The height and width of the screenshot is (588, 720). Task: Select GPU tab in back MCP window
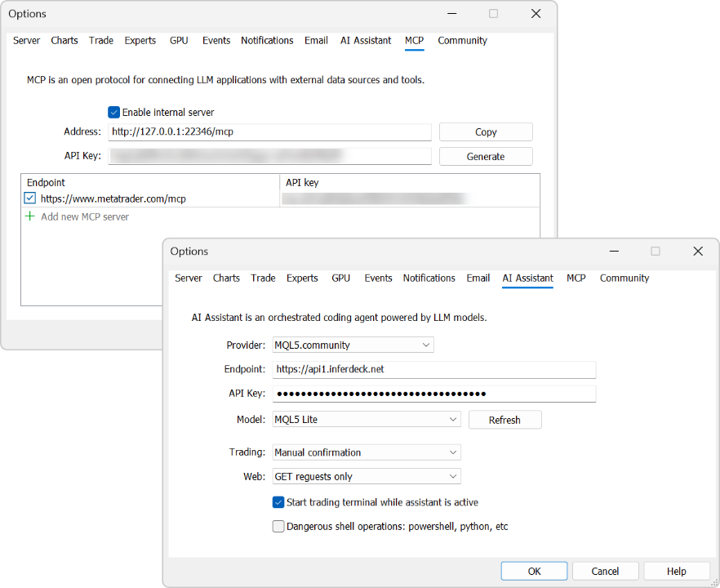(x=179, y=41)
